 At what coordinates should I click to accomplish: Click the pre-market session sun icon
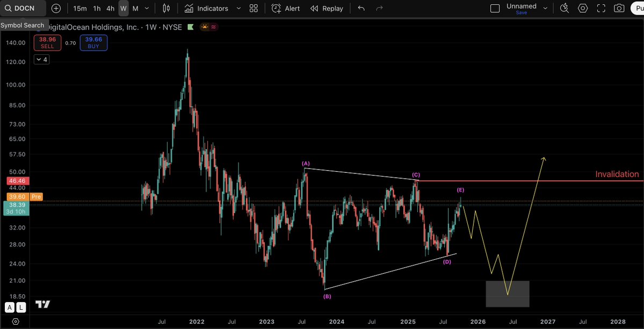[x=205, y=27]
